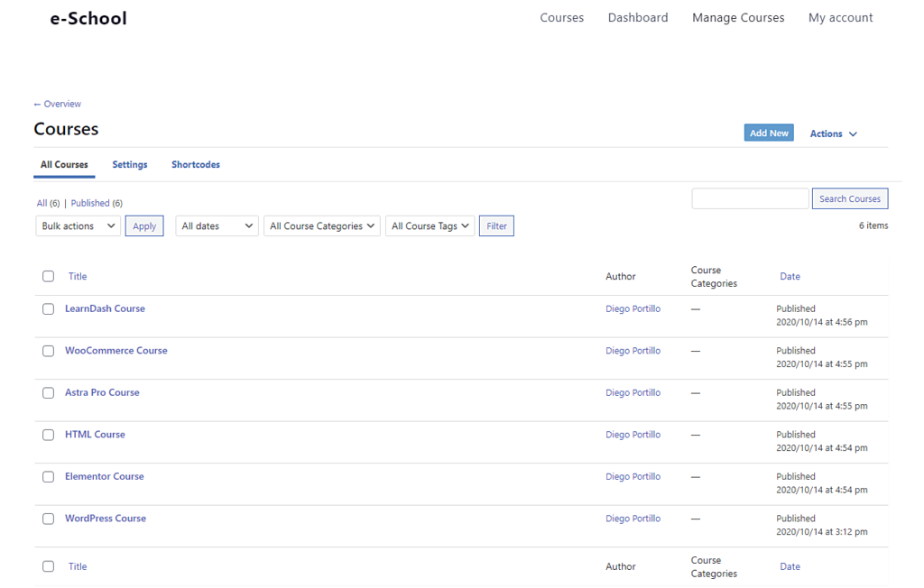Open the All Course Tags dropdown
This screenshot has width=924, height=588.
(x=430, y=225)
